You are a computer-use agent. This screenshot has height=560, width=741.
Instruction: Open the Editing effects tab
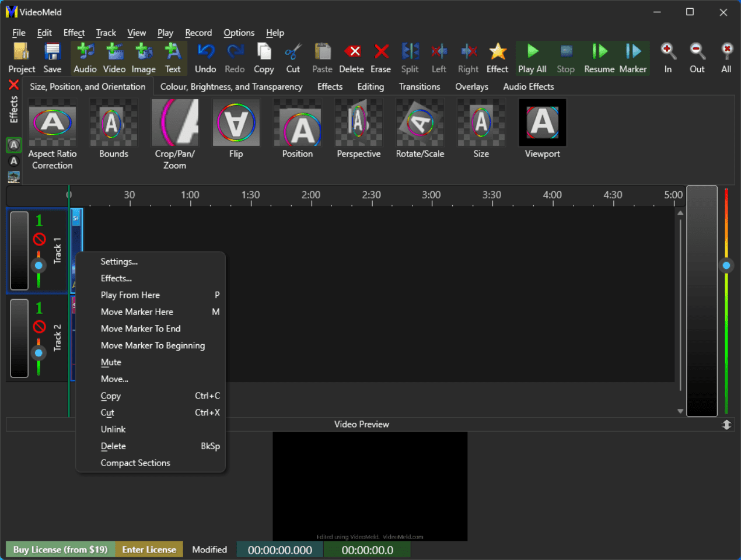pos(370,86)
